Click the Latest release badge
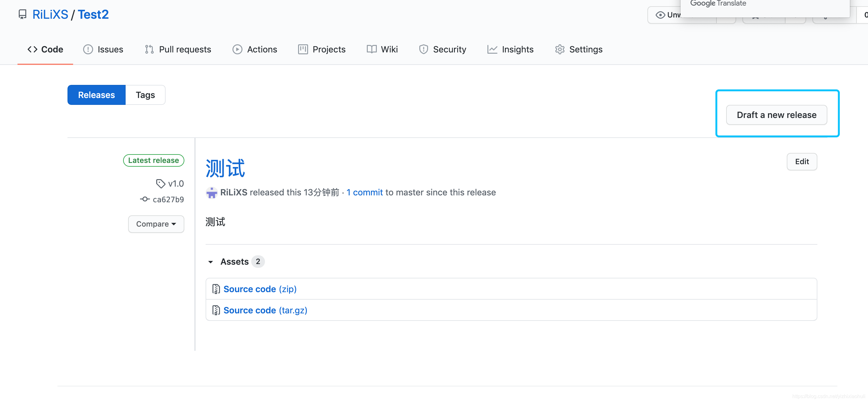Screen dimensions: 868x402 click(154, 160)
